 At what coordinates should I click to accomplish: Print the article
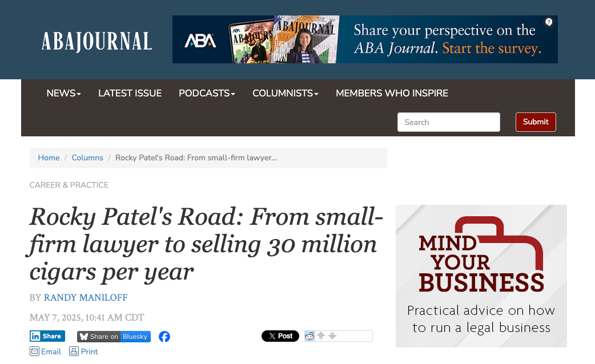84,351
